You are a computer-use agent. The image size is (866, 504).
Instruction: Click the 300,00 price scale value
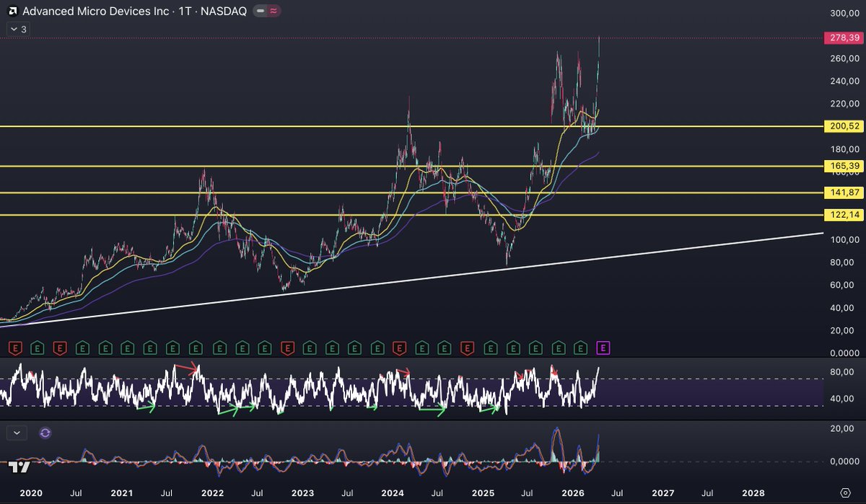(x=844, y=13)
